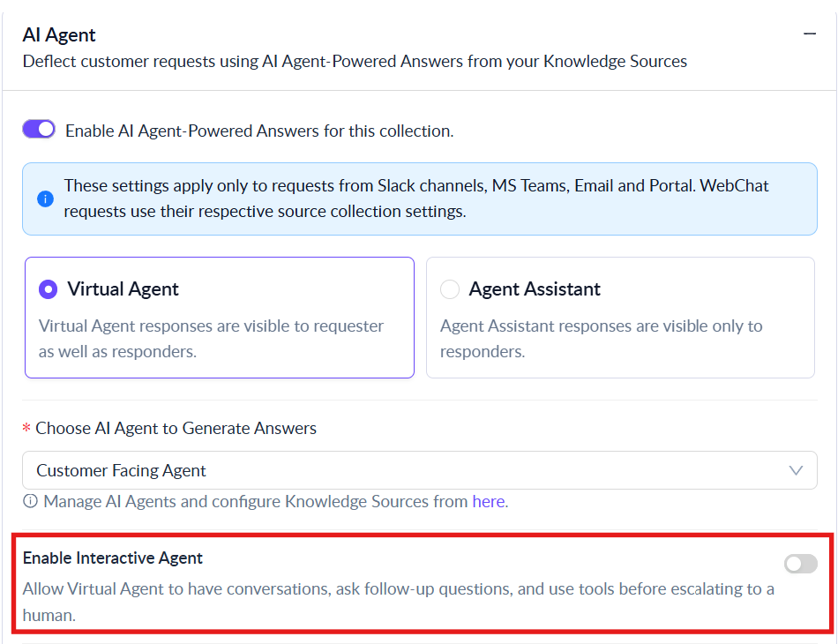Click the Agent Assistant option title
838x644 pixels.
[x=535, y=289]
